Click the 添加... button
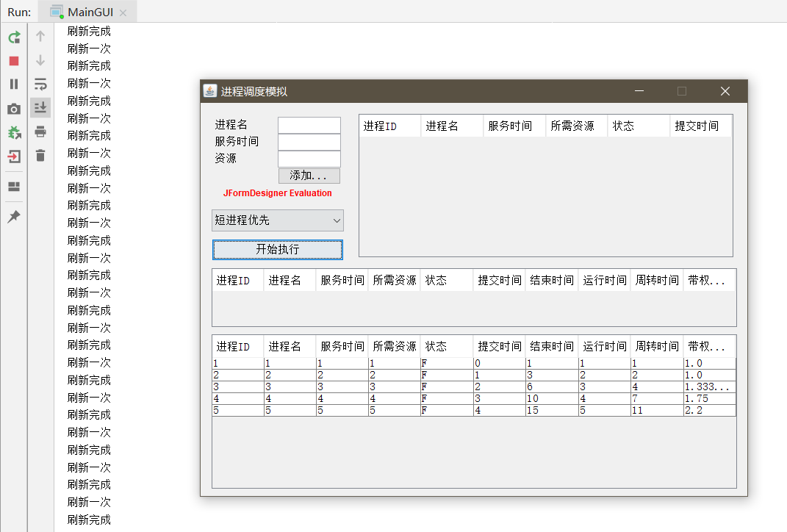 tap(309, 176)
